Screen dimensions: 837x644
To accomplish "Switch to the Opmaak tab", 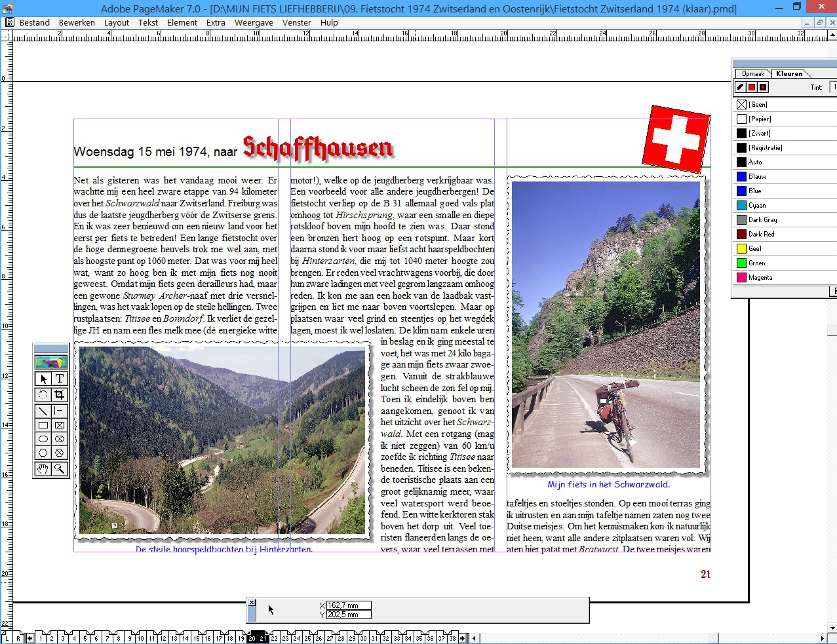I will 753,73.
